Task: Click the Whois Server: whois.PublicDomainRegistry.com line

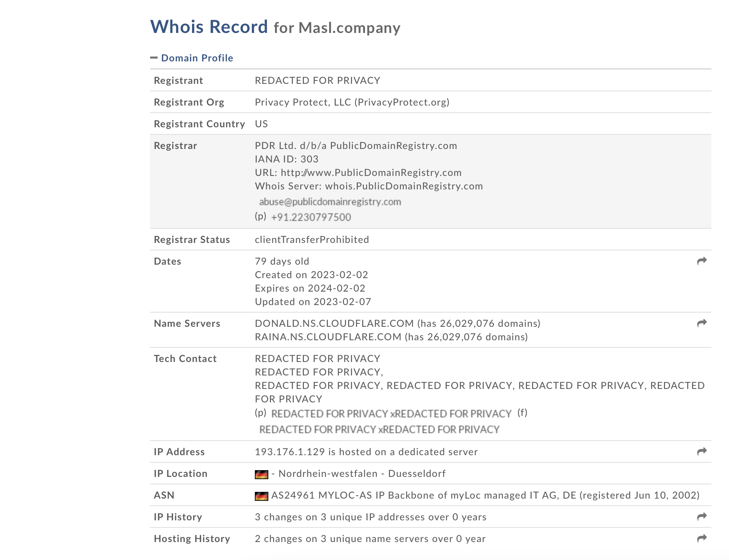Action: point(369,186)
